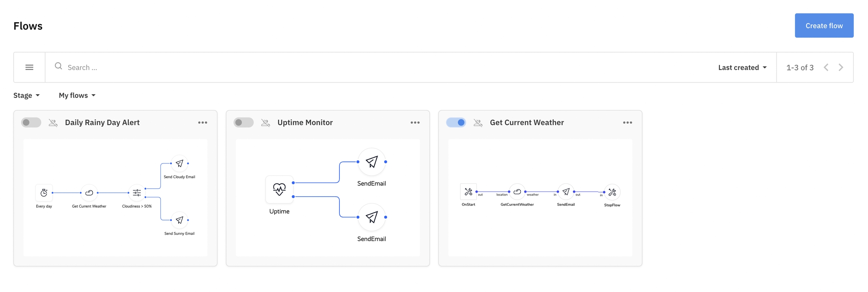
Task: Click the next page arrow
Action: click(x=841, y=67)
